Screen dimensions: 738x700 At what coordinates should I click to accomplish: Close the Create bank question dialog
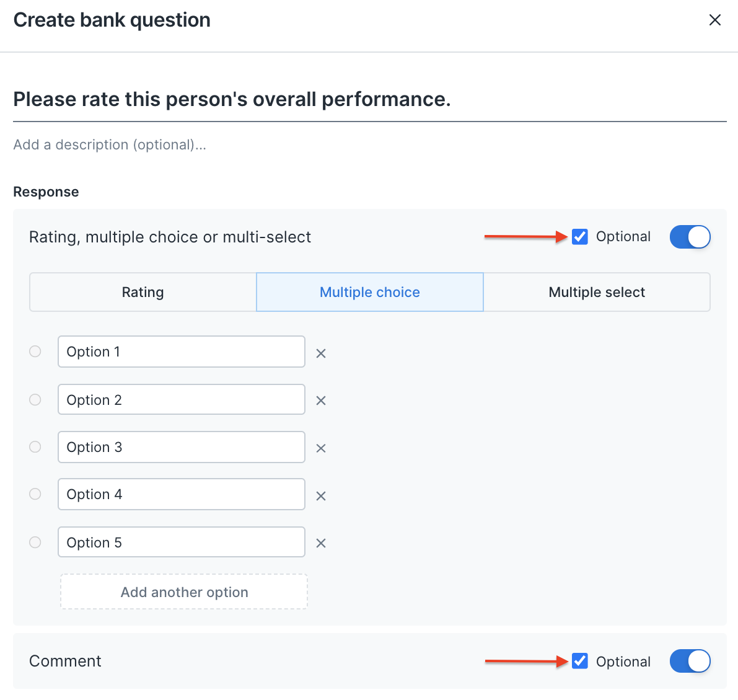[715, 20]
